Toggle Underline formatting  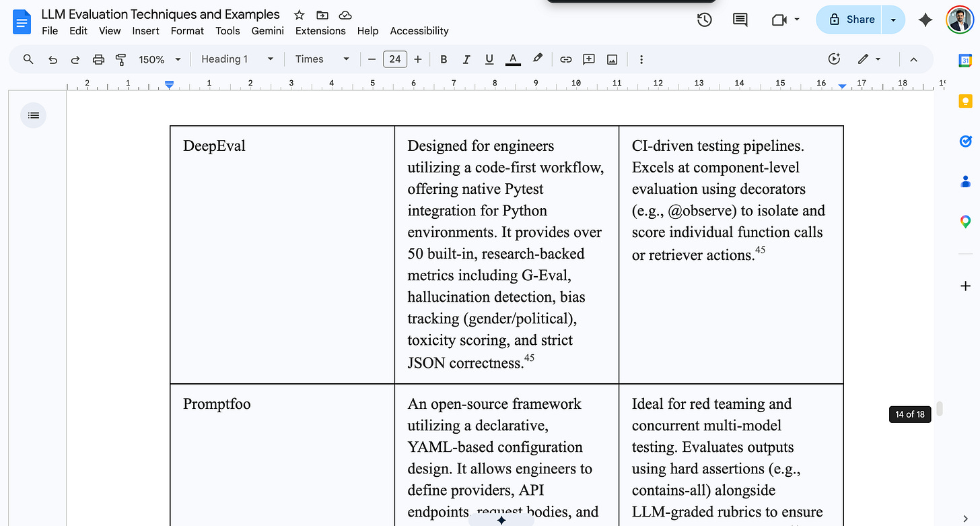(x=489, y=59)
